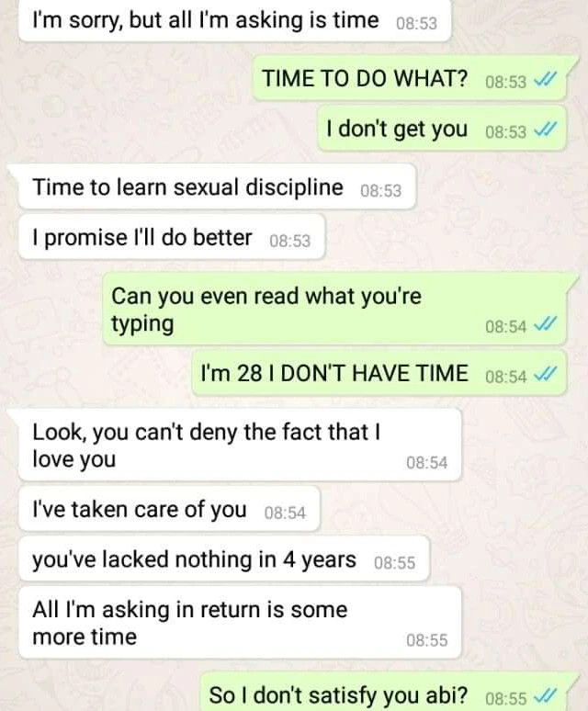588x711 pixels.
Task: Tap the blue ticks on the Can you even read message
Action: pos(543,324)
